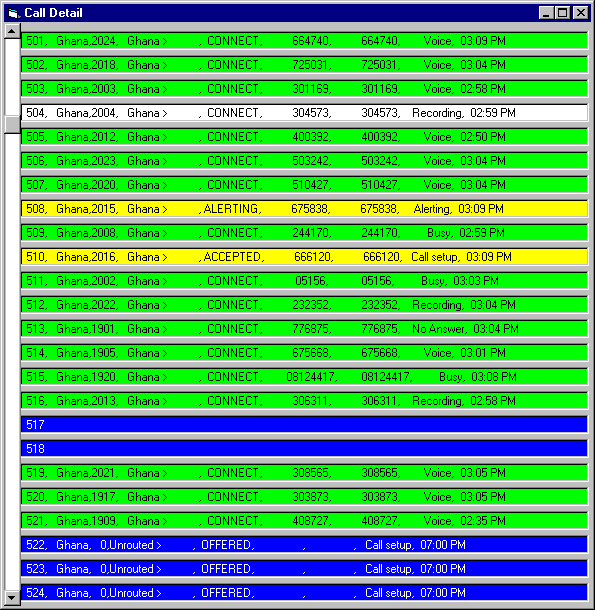
Task: Minimize the Call Detail window
Action: 545,13
